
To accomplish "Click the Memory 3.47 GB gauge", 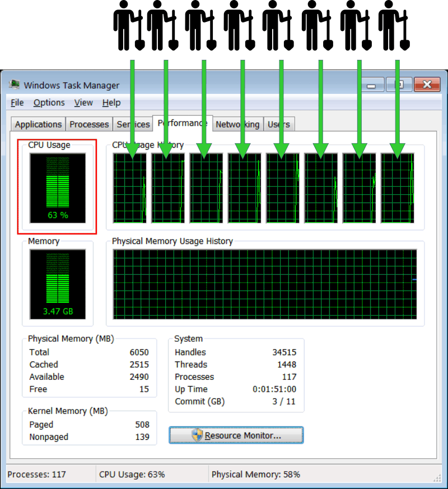I will 58,284.
